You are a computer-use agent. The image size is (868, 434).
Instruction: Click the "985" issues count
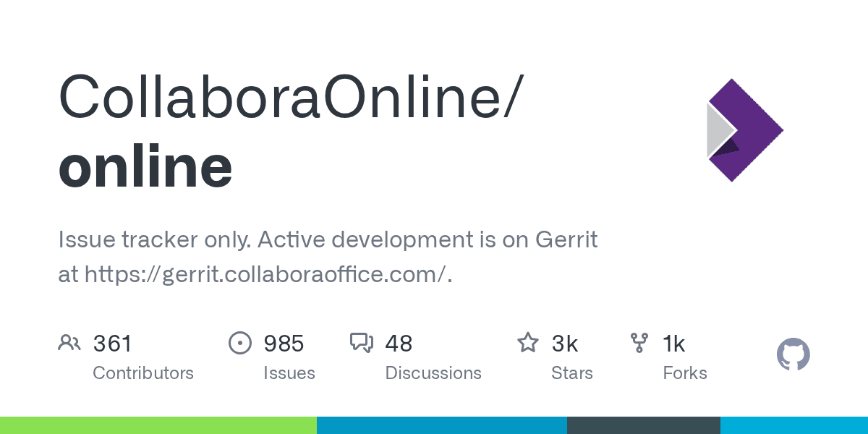[284, 343]
